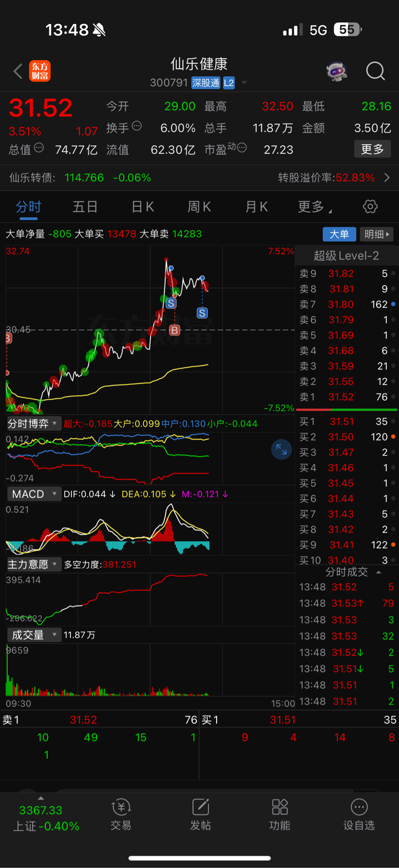
Task: Tap the lower blue S marker on chart
Action: (x=202, y=313)
